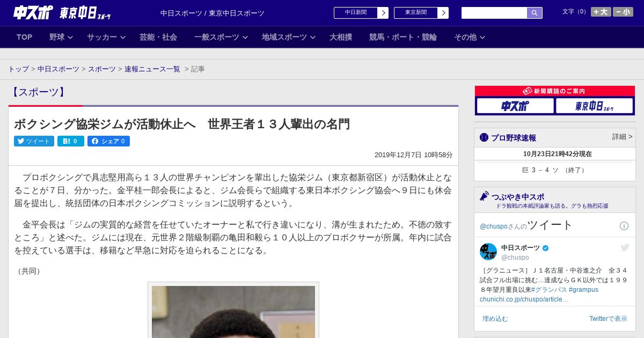Open 大相撲 navigation item

341,37
